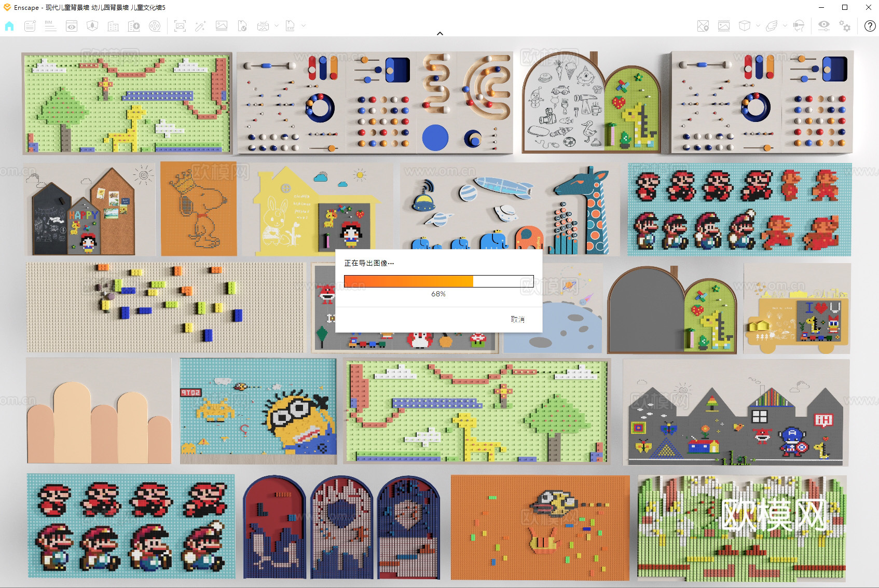Screen dimensions: 879x588
Task: Click the 68% export progress bar
Action: click(438, 281)
